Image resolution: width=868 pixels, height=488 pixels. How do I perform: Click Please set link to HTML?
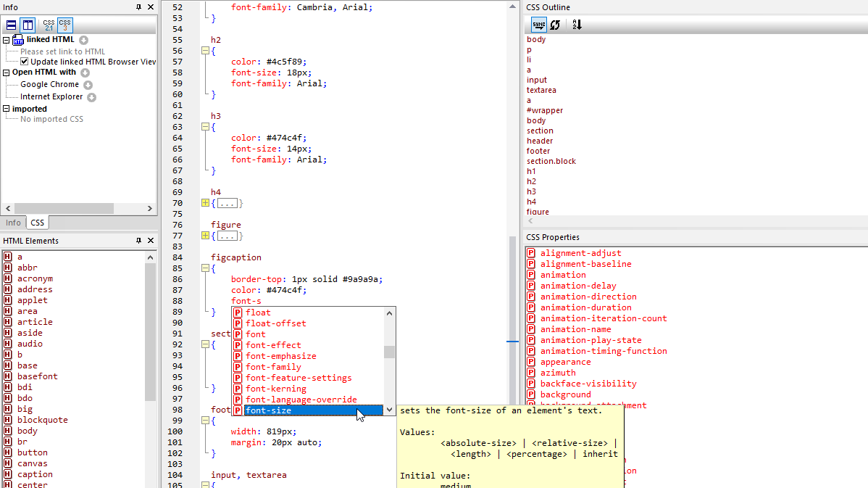pyautogui.click(x=62, y=51)
